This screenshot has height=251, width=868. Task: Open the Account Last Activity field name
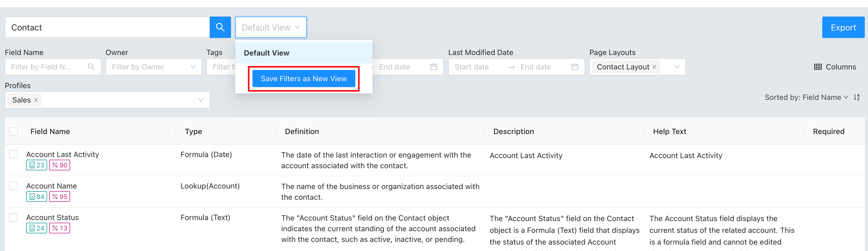click(x=63, y=154)
